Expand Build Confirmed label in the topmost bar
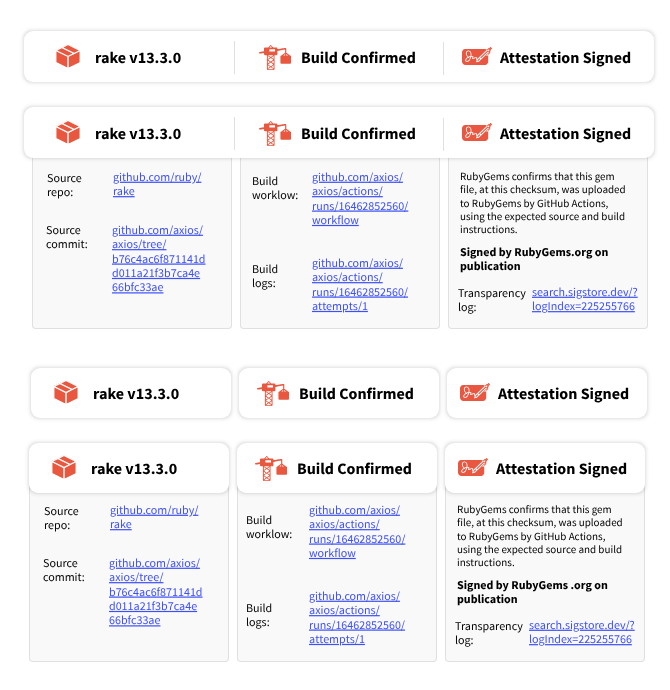Viewport: 670px width, 690px height. coord(358,57)
